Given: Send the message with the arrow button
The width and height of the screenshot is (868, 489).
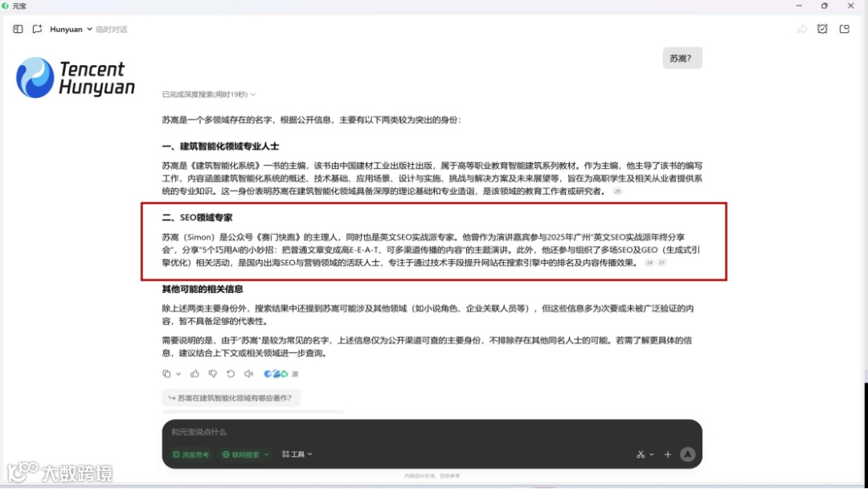Looking at the screenshot, I should click(x=687, y=454).
